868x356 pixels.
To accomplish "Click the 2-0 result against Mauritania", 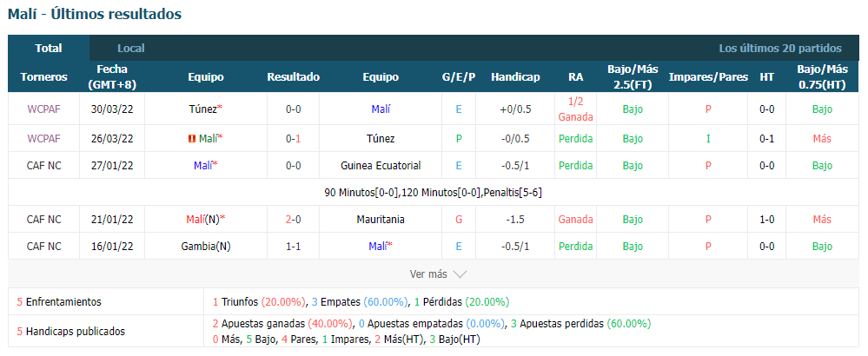I will pyautogui.click(x=294, y=220).
